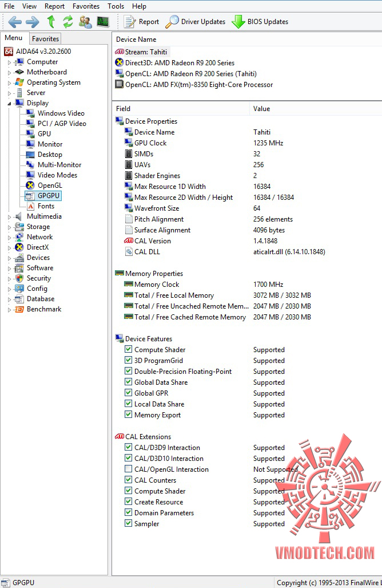Open the Help menu
This screenshot has height=588, width=382.
pos(140,6)
